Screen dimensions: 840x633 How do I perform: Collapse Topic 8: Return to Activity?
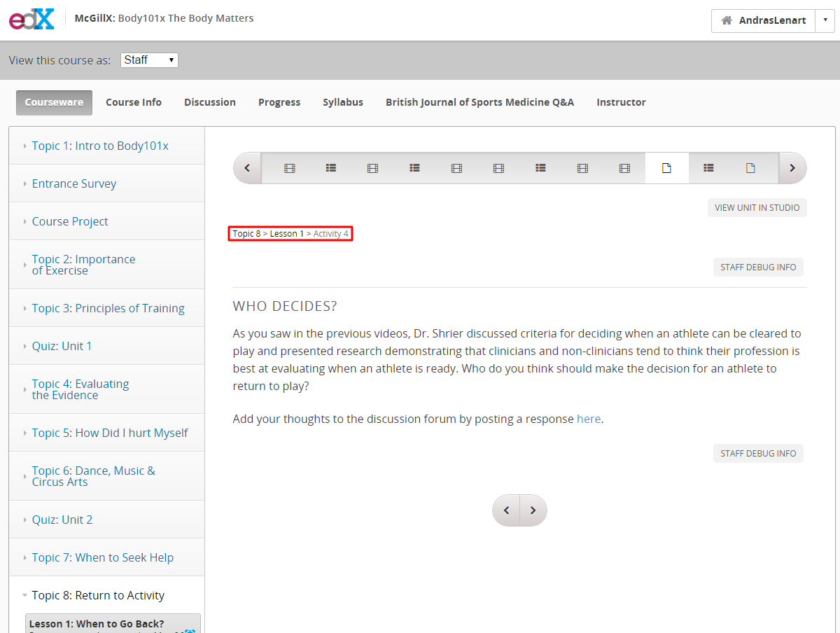click(106, 595)
